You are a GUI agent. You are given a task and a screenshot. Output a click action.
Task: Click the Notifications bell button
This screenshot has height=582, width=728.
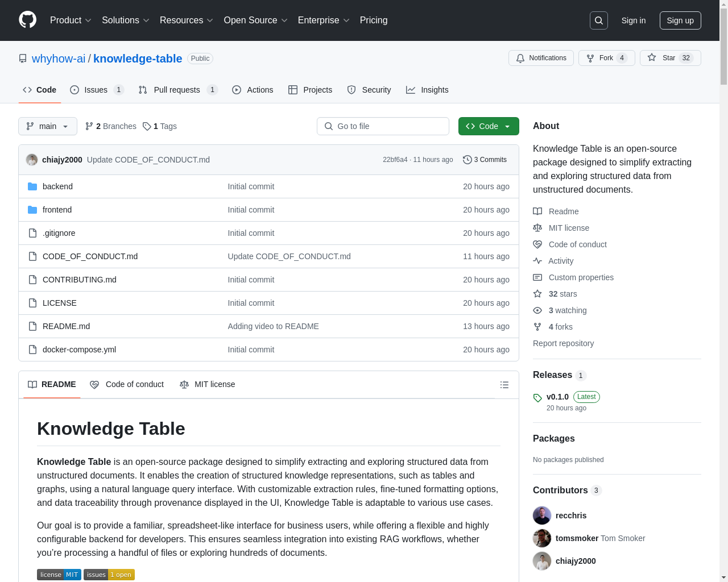pyautogui.click(x=541, y=58)
